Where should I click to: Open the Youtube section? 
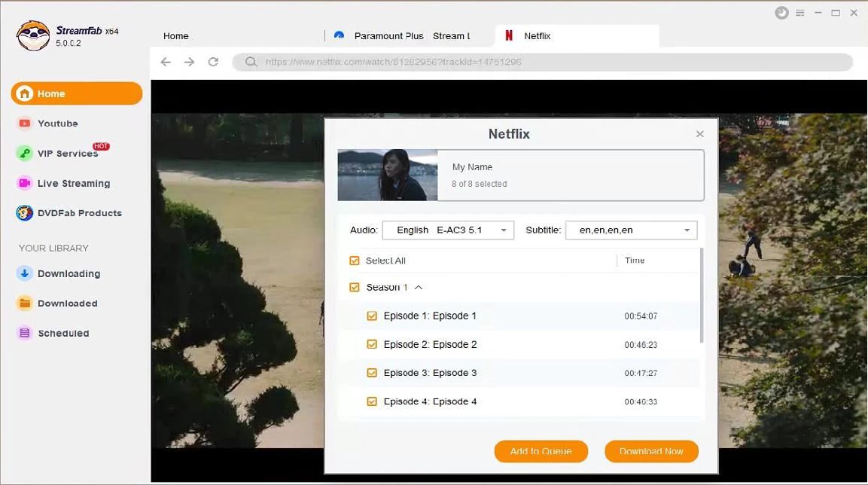[x=56, y=124]
